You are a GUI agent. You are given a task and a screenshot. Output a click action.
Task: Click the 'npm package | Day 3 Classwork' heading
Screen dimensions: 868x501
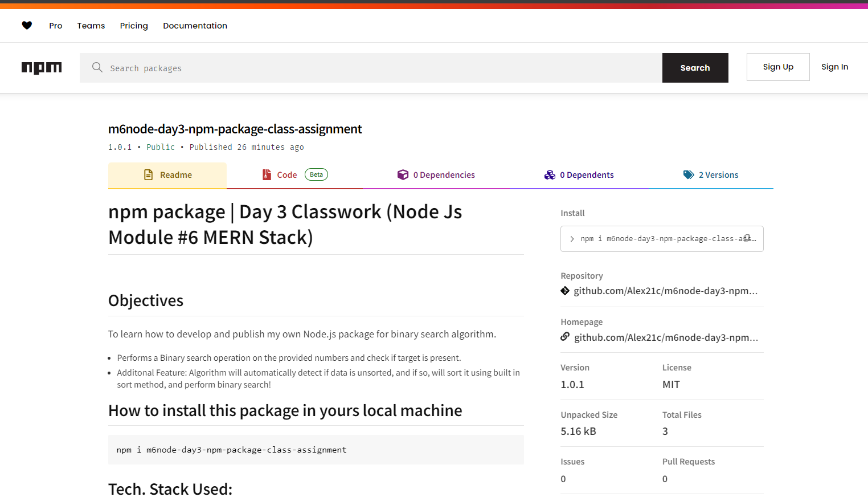click(285, 224)
